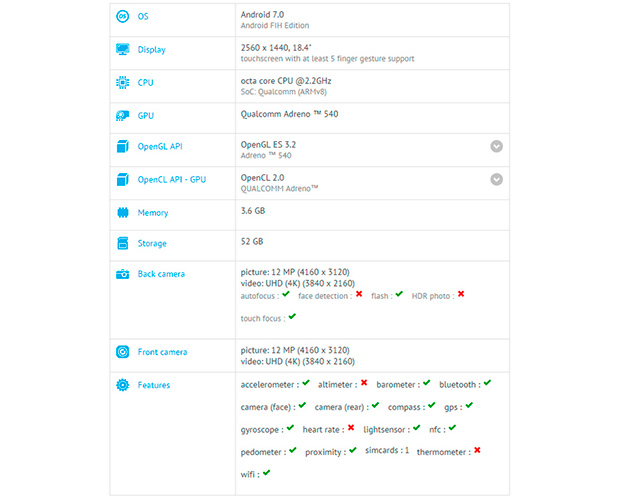Click the Memory icon
This screenshot has width=620, height=500.
(x=122, y=213)
